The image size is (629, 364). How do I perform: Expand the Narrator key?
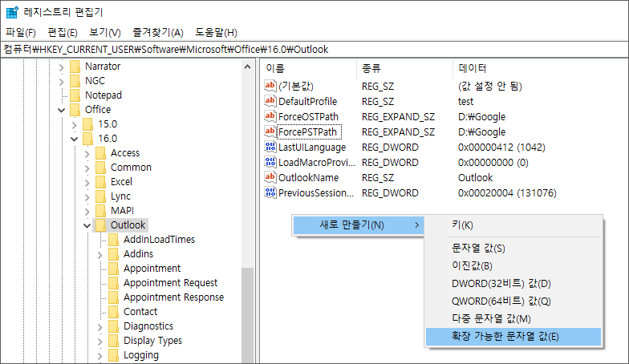(x=61, y=67)
